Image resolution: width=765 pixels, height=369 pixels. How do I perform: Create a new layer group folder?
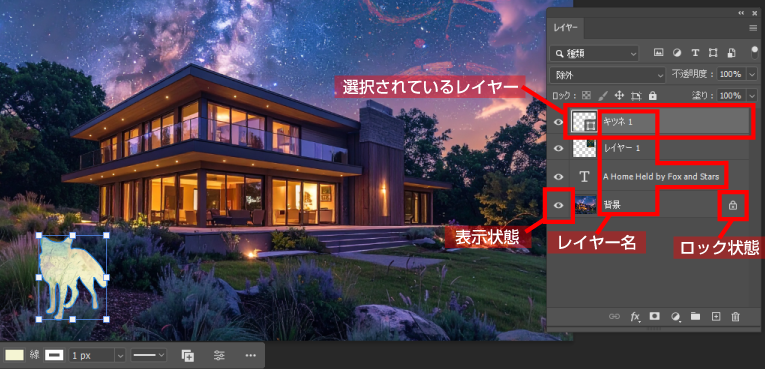coord(695,317)
